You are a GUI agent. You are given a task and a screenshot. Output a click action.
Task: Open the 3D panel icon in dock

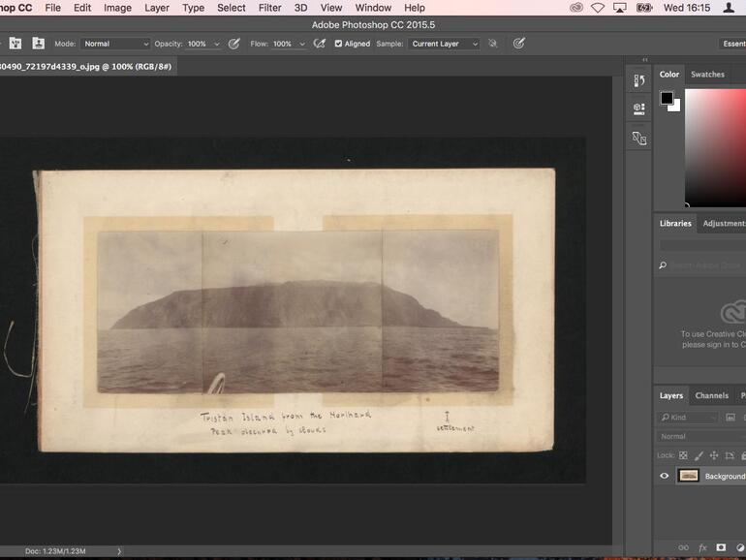click(638, 109)
